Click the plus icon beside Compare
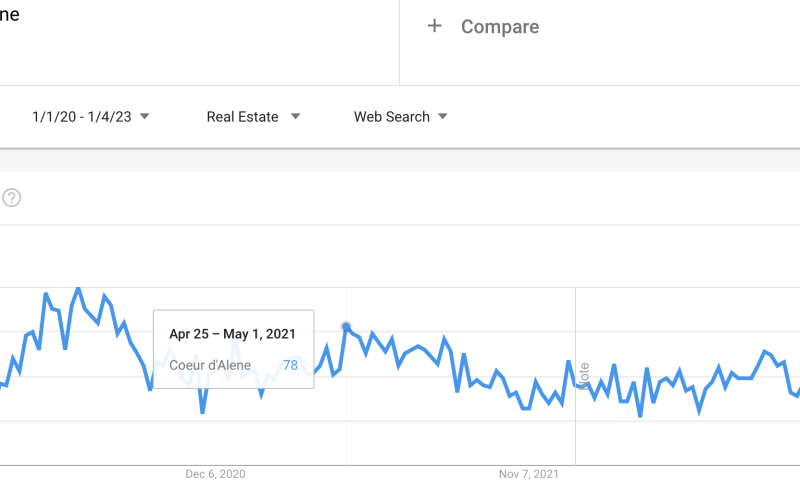The height and width of the screenshot is (500, 800). (x=434, y=26)
